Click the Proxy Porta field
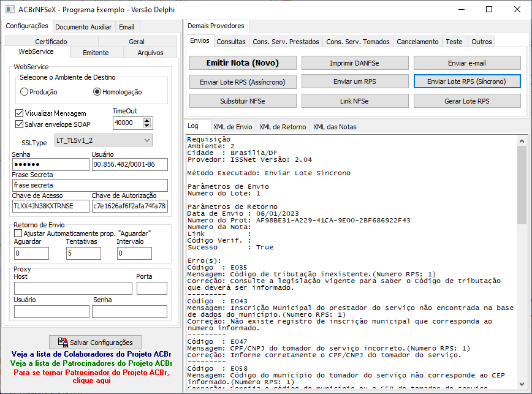Image resolution: width=532 pixels, height=394 pixels. [x=152, y=288]
